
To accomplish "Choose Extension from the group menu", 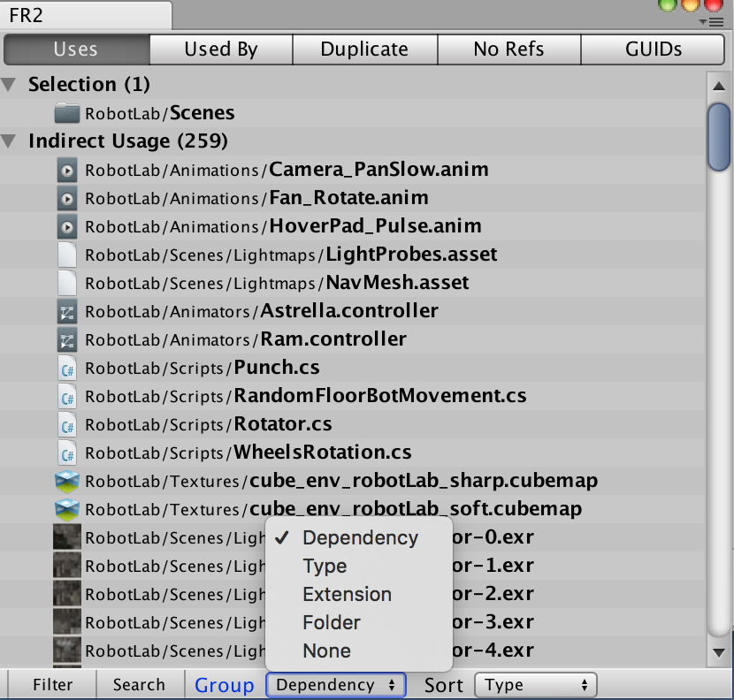I will point(347,594).
